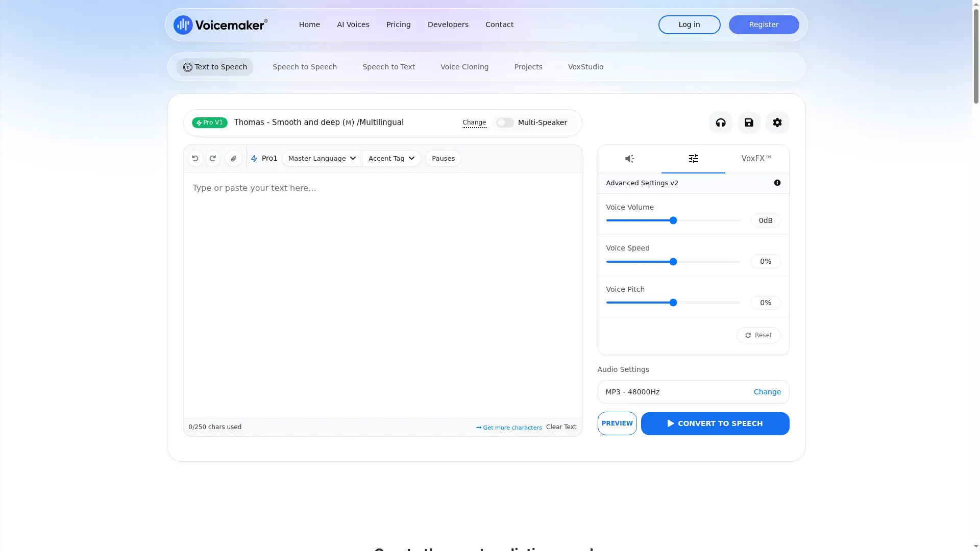Open the headphones listen icon
Viewport: 980px width, 551px height.
(721, 122)
